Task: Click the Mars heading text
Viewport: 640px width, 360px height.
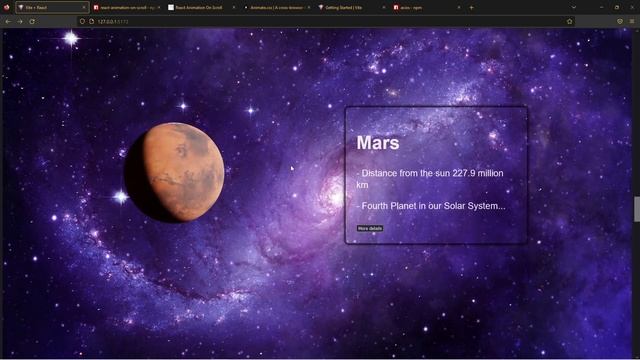Action: (378, 142)
